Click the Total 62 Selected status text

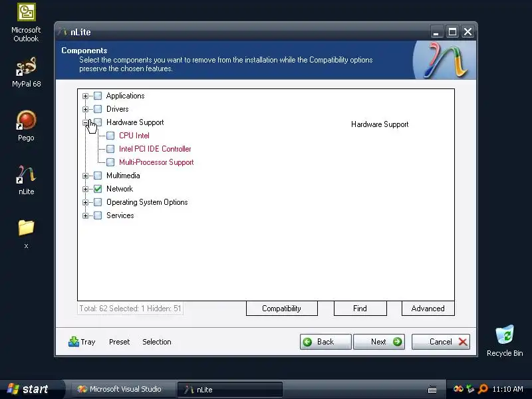pos(130,309)
